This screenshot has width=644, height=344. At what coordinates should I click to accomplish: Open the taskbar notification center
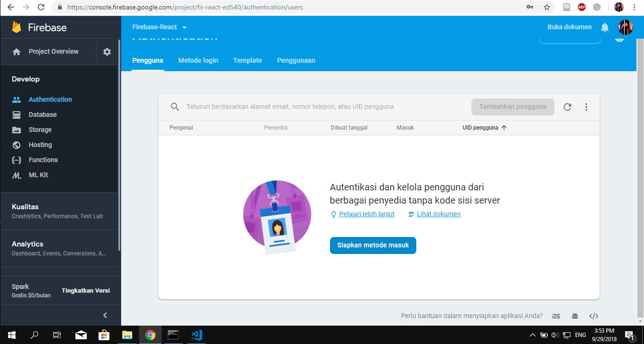(630, 335)
